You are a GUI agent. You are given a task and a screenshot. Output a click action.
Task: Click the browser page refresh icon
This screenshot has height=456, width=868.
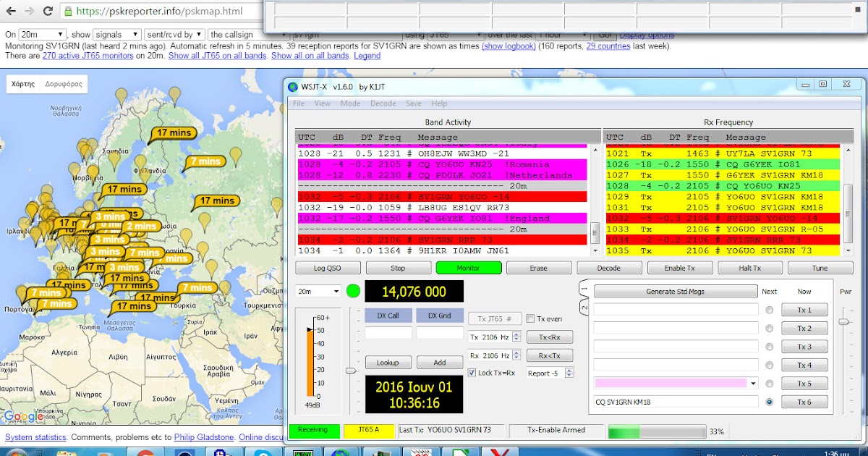48,12
